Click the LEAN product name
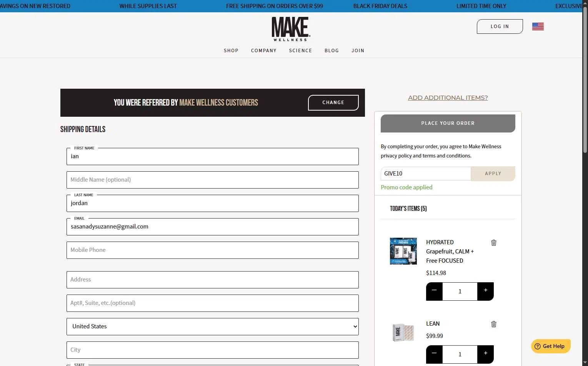Screen dimensions: 588x366 tap(433, 324)
